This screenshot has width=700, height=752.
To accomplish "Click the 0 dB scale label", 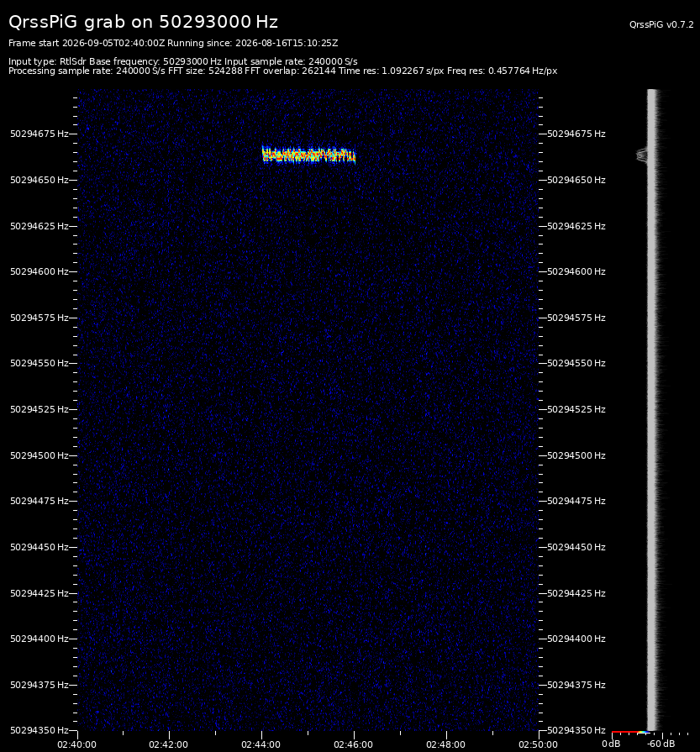I will pyautogui.click(x=611, y=744).
